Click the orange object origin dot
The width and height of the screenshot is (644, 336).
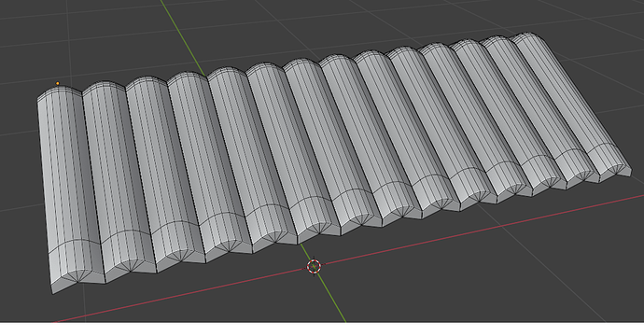point(58,83)
